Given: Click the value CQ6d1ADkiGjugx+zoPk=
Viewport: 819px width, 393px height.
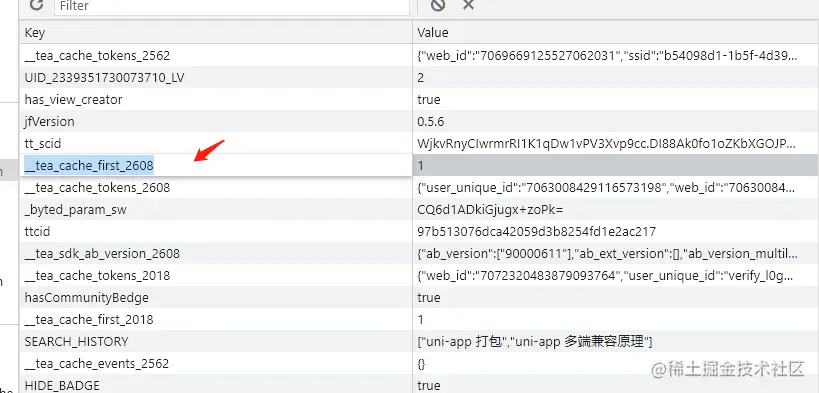Looking at the screenshot, I should (490, 210).
